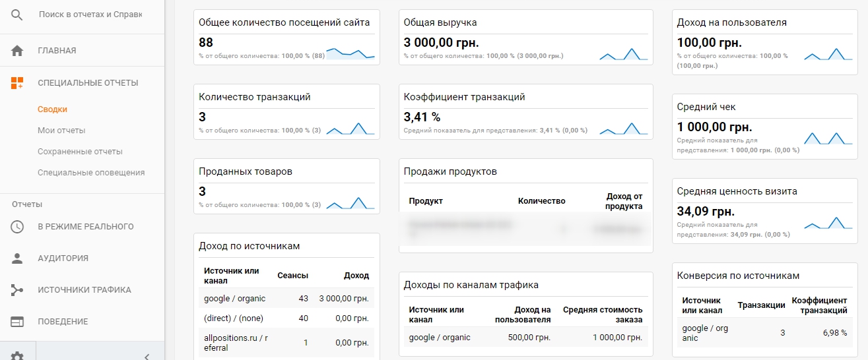Open the Источники трафика branching icon
The height and width of the screenshot is (360, 868).
click(x=17, y=290)
